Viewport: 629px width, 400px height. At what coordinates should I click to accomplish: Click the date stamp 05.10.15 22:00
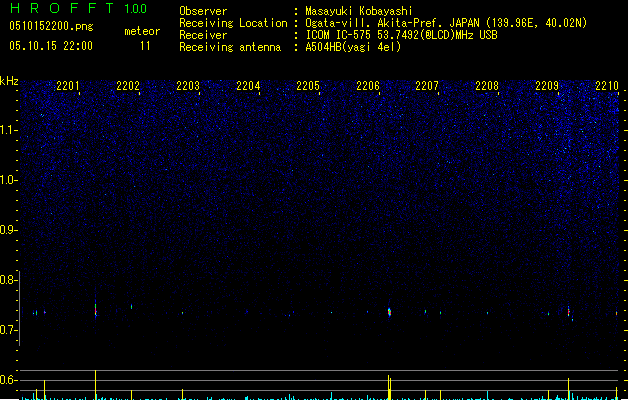pyautogui.click(x=51, y=46)
